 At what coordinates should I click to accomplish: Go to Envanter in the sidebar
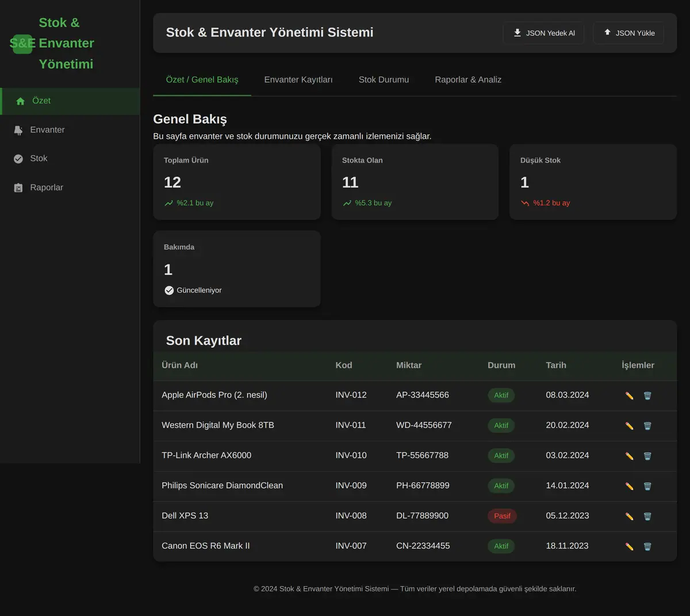coord(70,130)
